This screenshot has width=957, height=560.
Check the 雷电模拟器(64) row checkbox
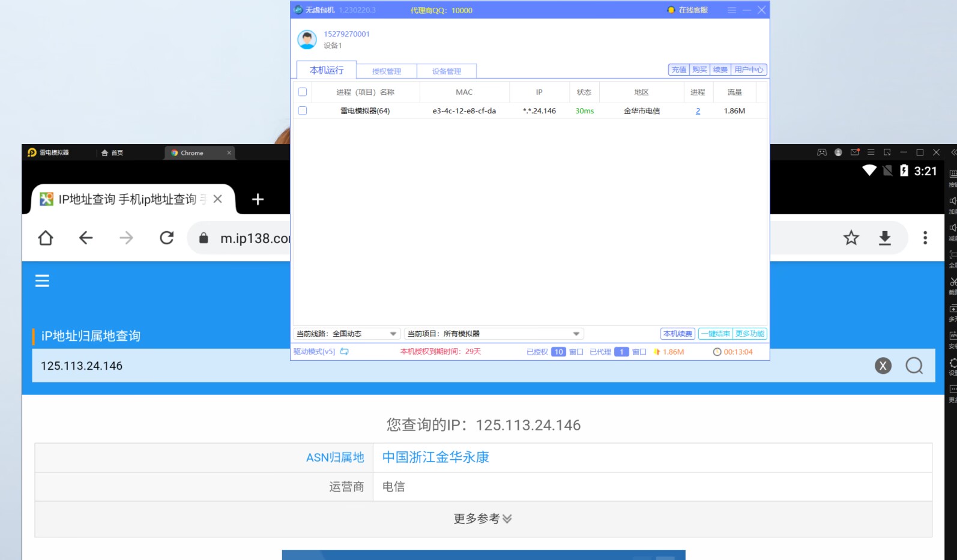(x=303, y=110)
